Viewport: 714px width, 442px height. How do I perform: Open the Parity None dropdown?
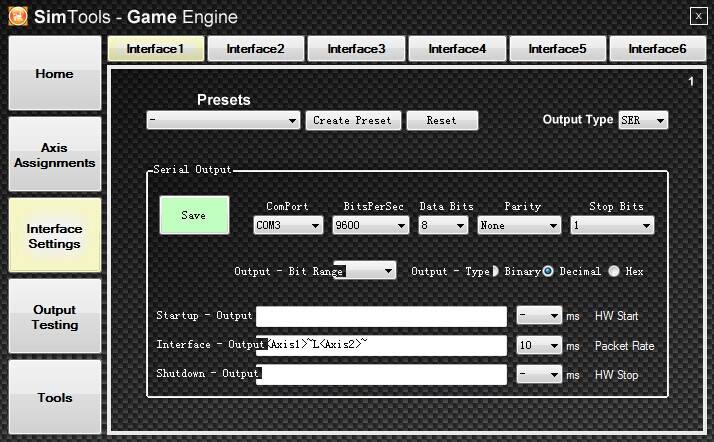click(519, 225)
